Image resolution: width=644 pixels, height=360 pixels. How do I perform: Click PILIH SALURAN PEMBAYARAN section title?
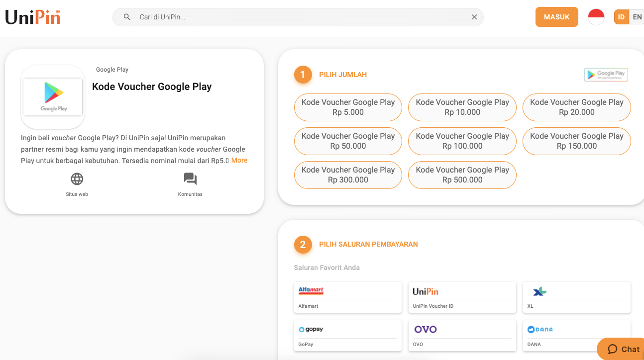(x=368, y=244)
